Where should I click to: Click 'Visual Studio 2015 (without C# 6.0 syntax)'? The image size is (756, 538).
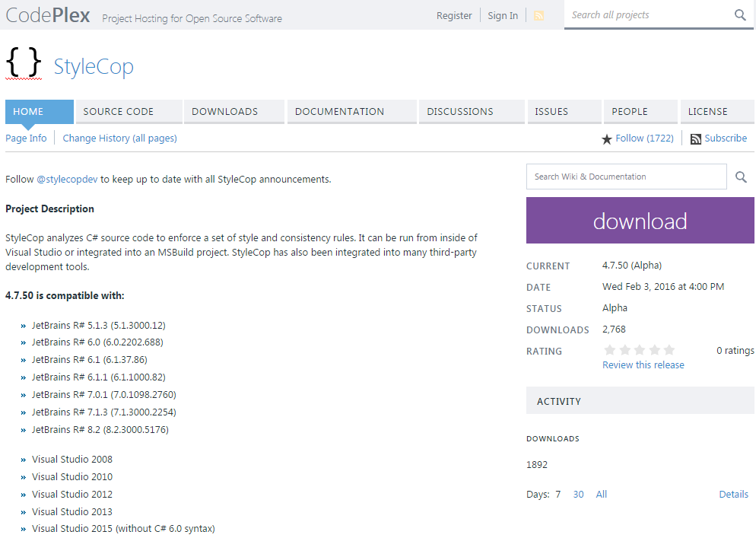[x=123, y=529]
